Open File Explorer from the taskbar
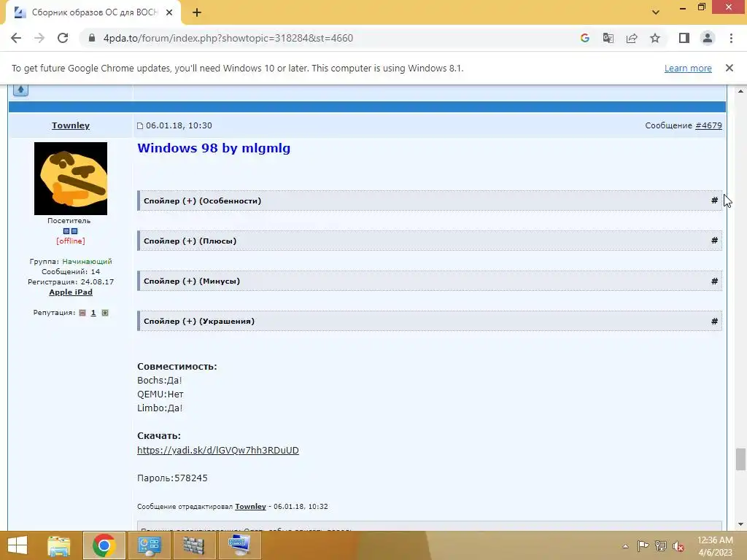The height and width of the screenshot is (560, 747). click(59, 545)
